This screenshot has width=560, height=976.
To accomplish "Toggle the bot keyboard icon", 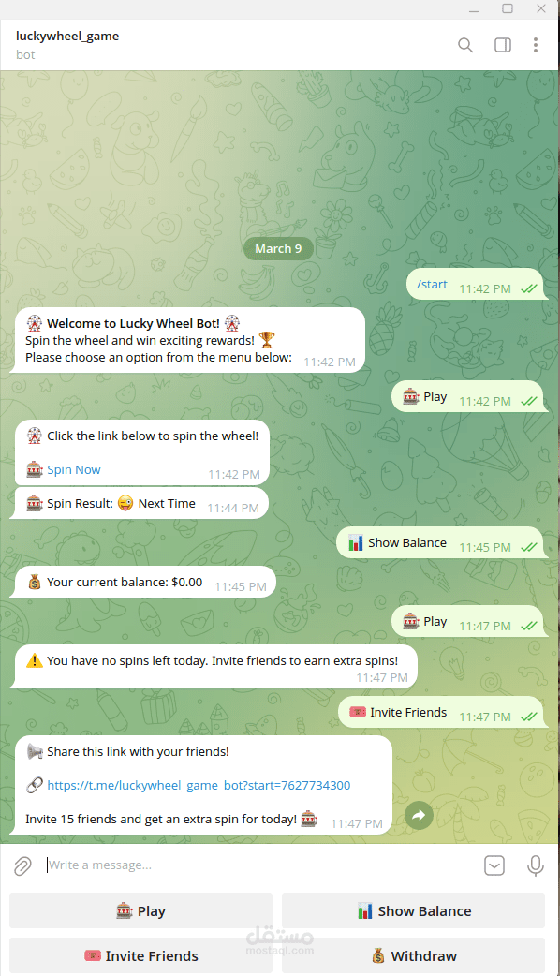I will click(x=494, y=865).
